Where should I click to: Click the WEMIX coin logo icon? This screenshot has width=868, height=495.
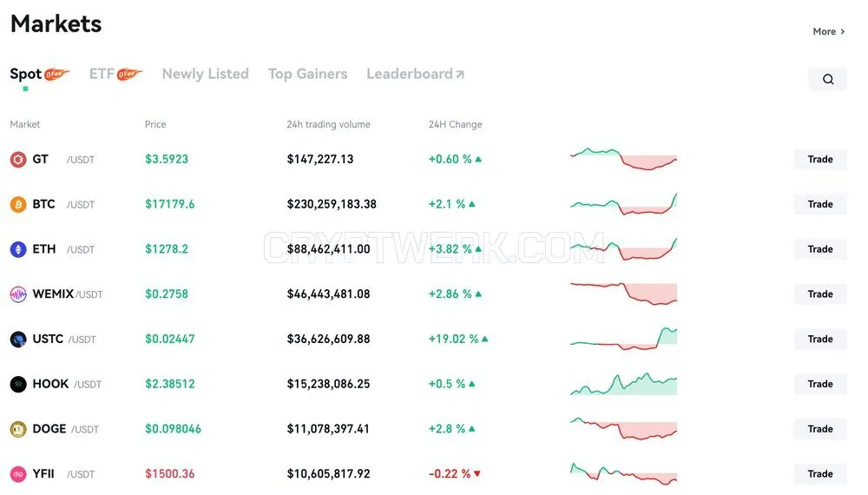pyautogui.click(x=18, y=294)
